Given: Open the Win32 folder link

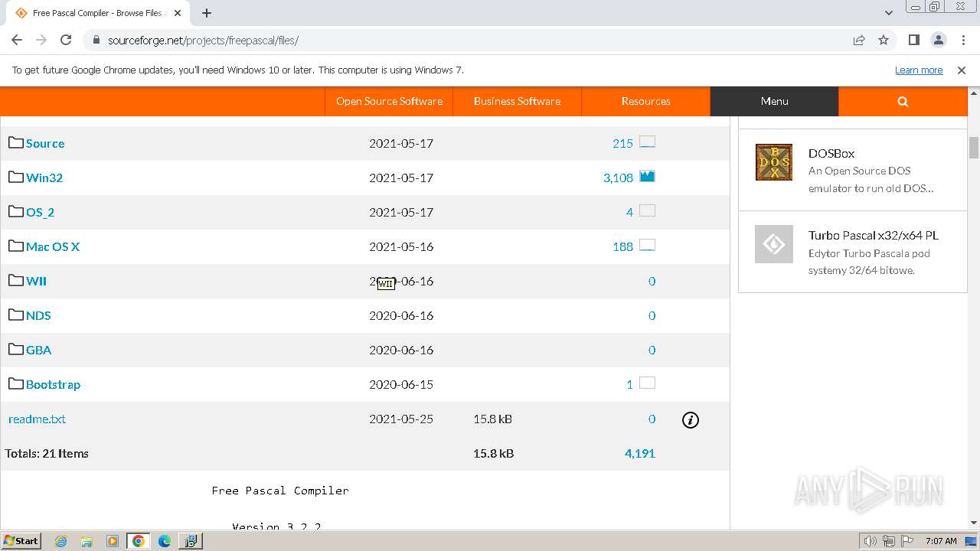Looking at the screenshot, I should pyautogui.click(x=44, y=178).
